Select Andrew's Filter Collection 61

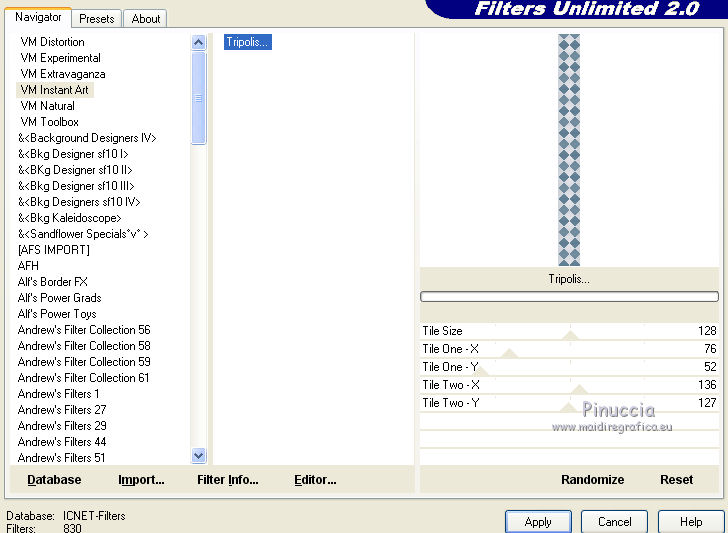pyautogui.click(x=84, y=378)
